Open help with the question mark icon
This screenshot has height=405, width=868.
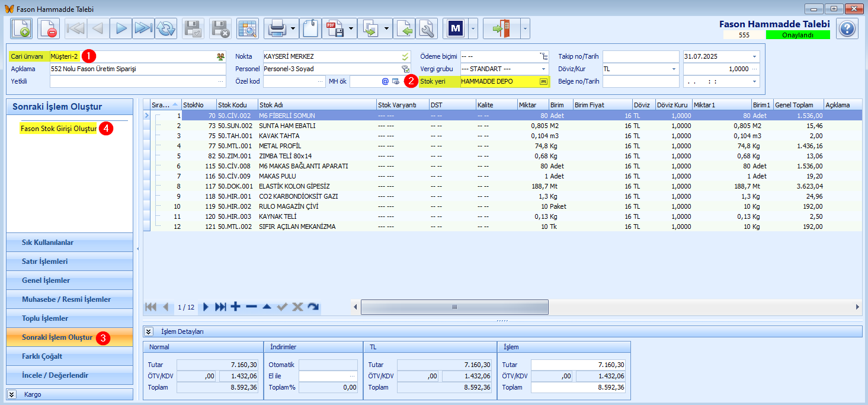click(848, 28)
